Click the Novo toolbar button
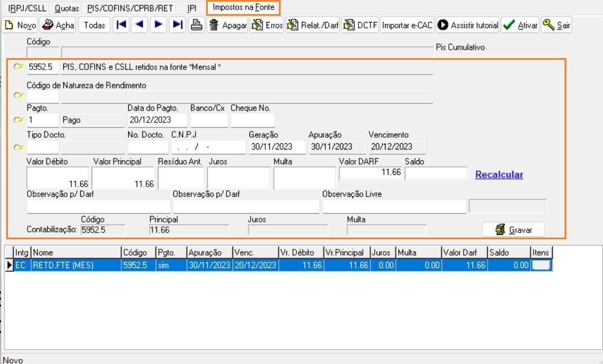Viewport: 603px width, 364px height. point(20,25)
